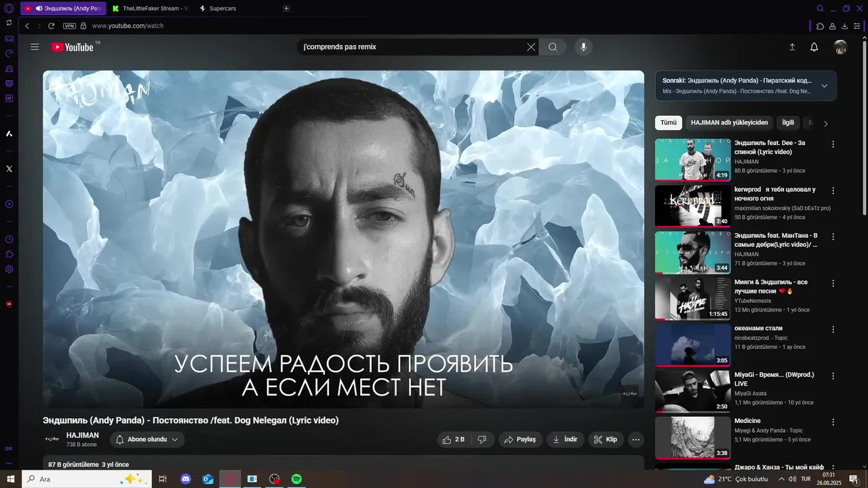Toggle the VPN badge in address bar
The height and width of the screenshot is (488, 868).
point(69,26)
